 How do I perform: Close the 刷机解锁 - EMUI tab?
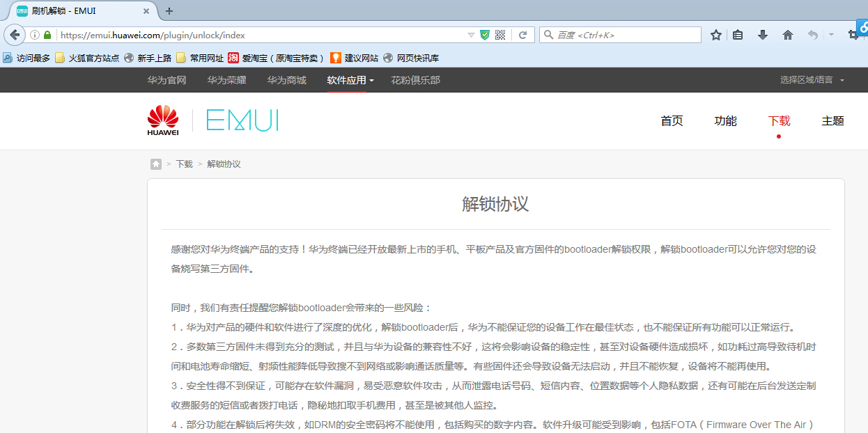pos(146,11)
